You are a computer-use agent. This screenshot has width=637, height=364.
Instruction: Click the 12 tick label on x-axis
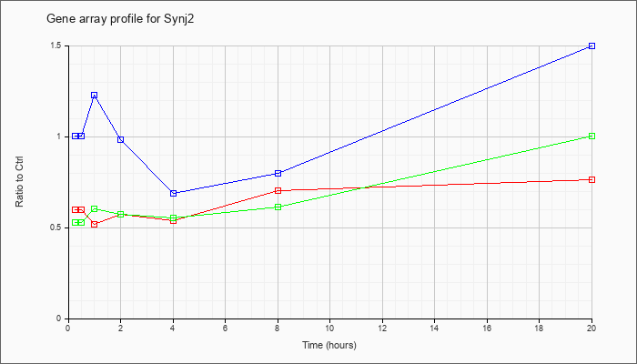[x=382, y=328]
